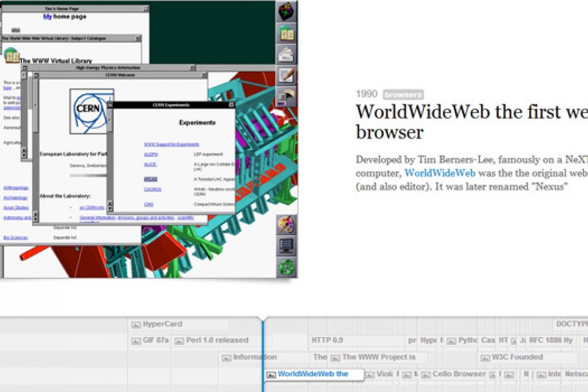The width and height of the screenshot is (588, 392).
Task: Follow the CMS link in CERN Experiments
Action: [x=148, y=204]
